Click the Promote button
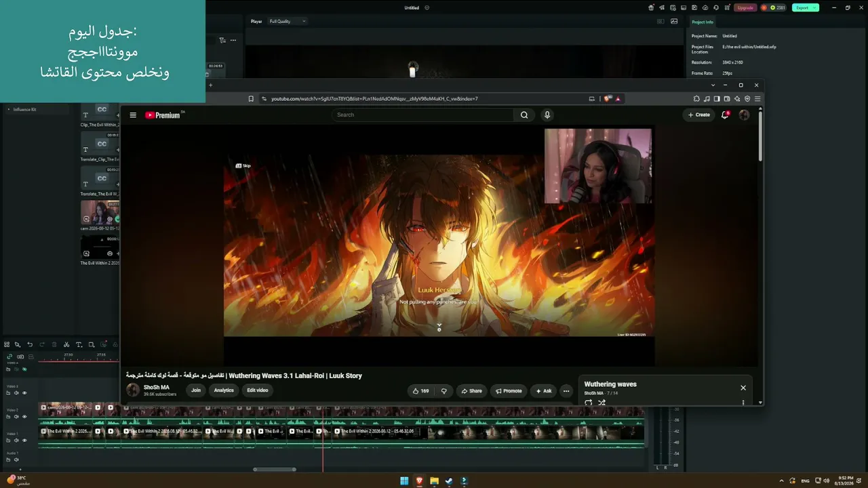This screenshot has width=868, height=488. (x=509, y=391)
